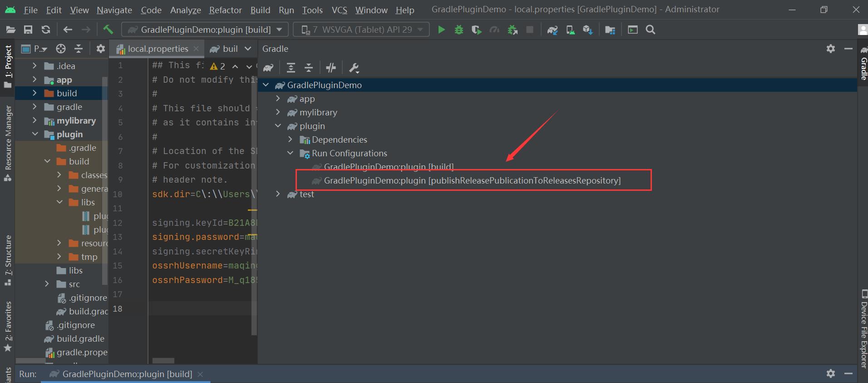The image size is (868, 383).
Task: Navigate forward with the right arrow icon
Action: [86, 30]
